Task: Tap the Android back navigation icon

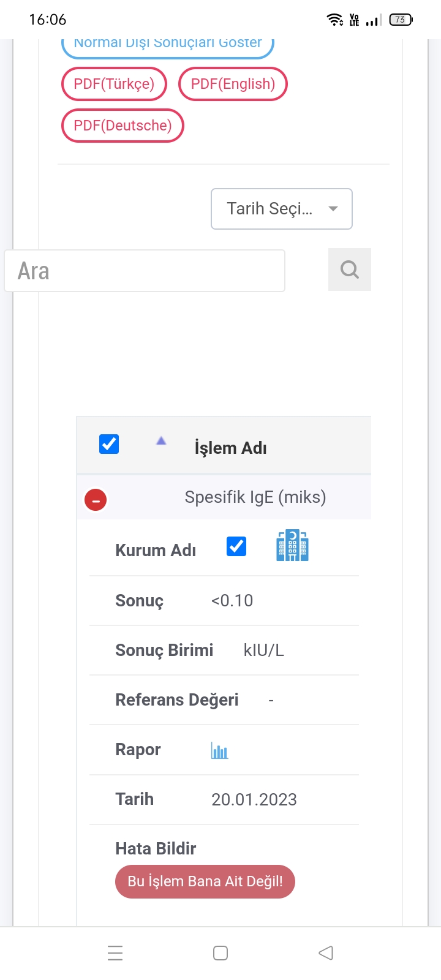Action: point(326,953)
